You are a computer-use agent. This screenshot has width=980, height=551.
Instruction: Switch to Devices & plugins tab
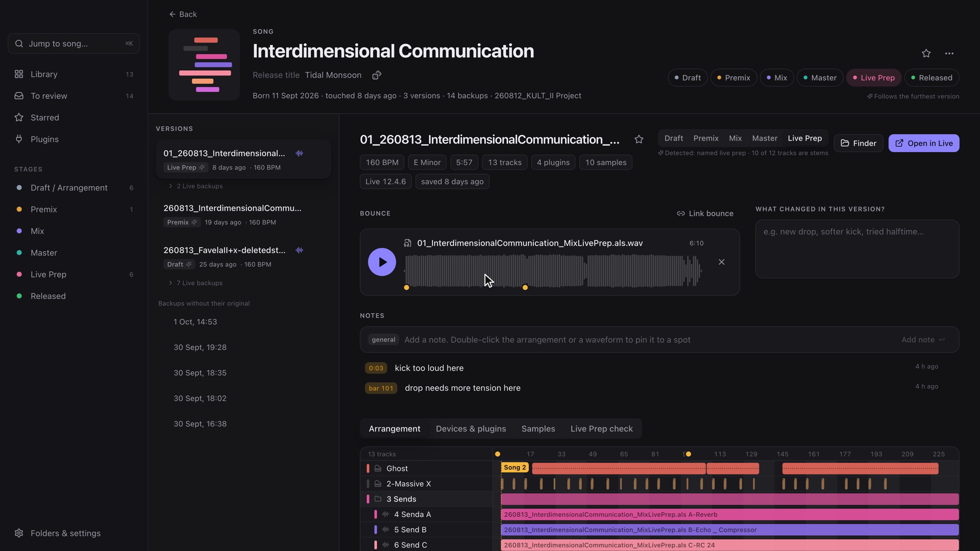click(x=471, y=429)
